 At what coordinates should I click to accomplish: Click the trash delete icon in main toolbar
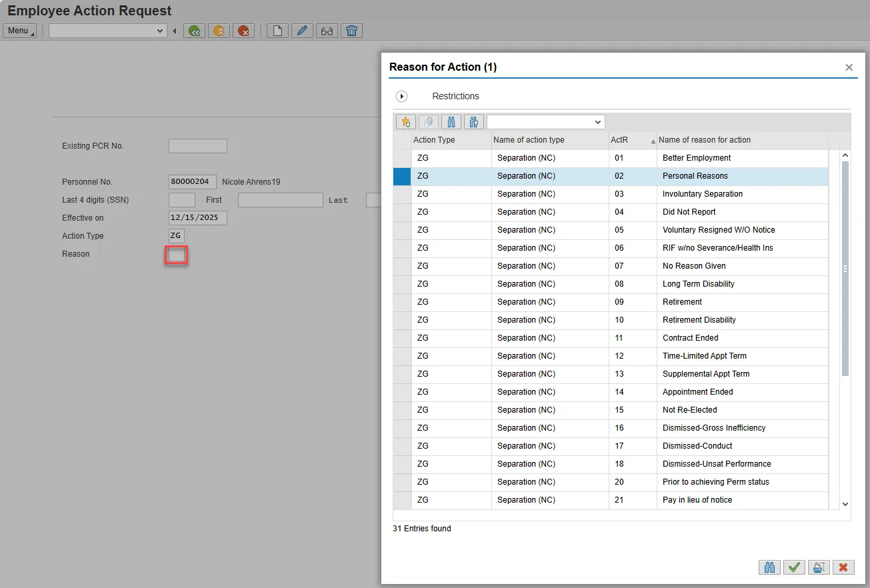[x=351, y=31]
